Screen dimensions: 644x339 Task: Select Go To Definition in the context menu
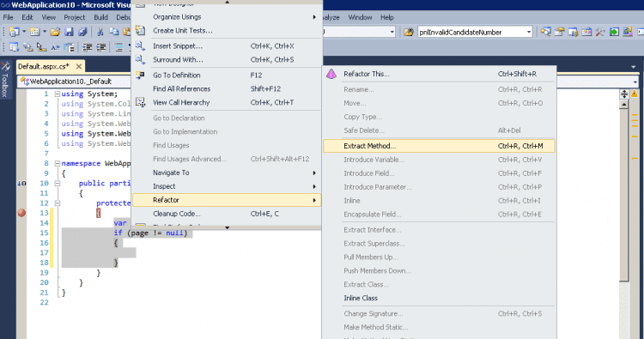[x=227, y=76]
